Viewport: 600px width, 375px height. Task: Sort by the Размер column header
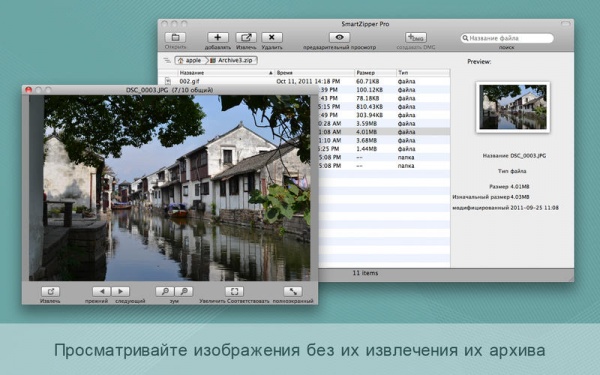(x=375, y=72)
